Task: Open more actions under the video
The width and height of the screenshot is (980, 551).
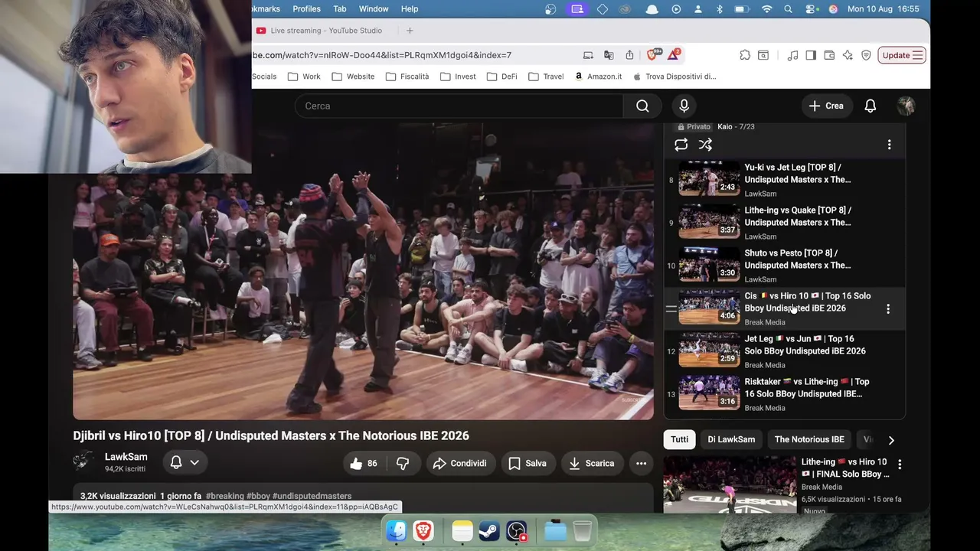Action: (641, 463)
